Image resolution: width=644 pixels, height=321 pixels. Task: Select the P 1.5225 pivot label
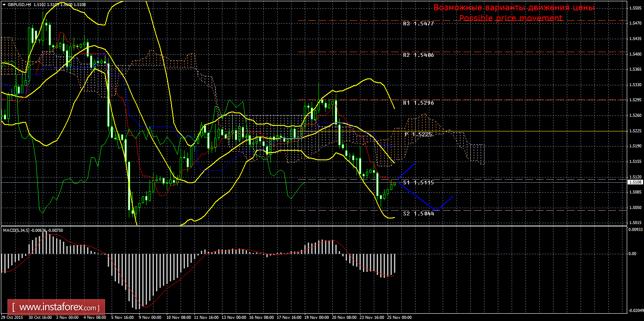[418, 134]
